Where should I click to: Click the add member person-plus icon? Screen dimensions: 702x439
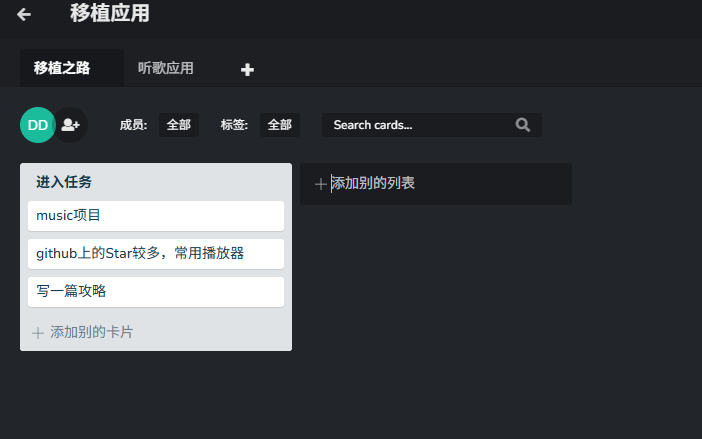[71, 125]
